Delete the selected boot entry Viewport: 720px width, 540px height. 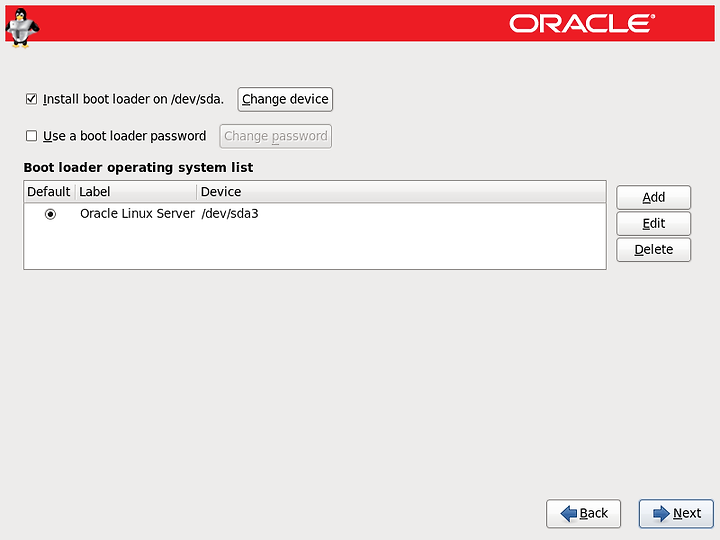tap(653, 250)
